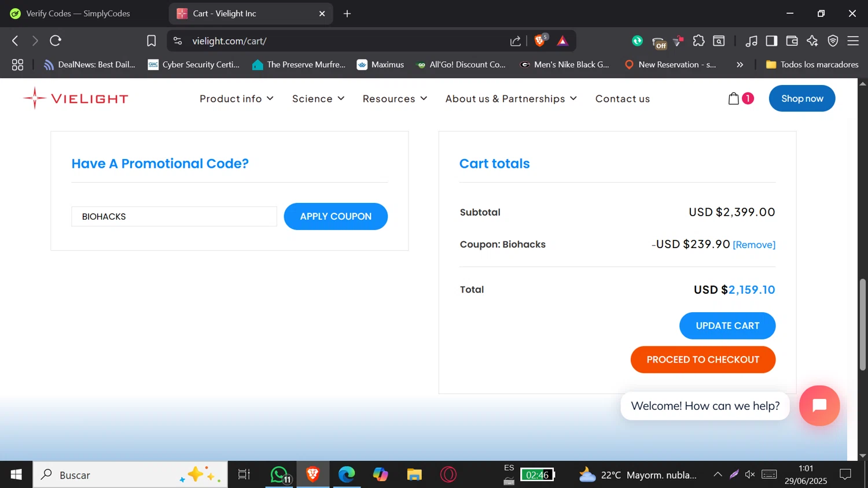868x488 pixels.
Task: Click the page vertical scrollbar thumb
Action: [x=863, y=324]
